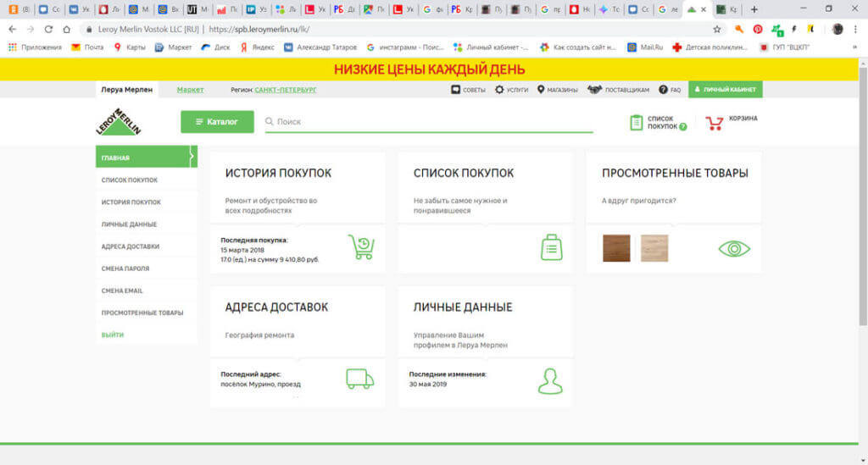Bookmark this page with the star icon
The image size is (868, 465).
click(717, 29)
